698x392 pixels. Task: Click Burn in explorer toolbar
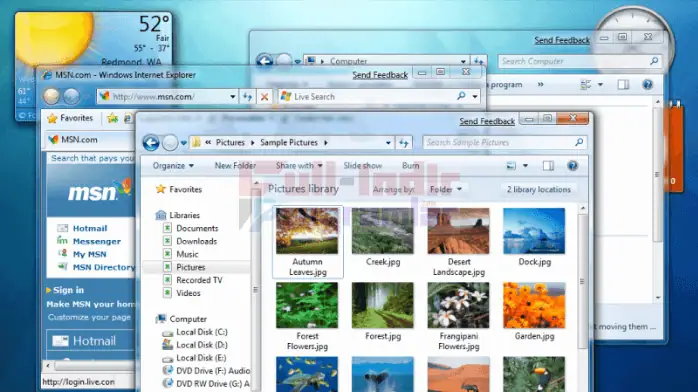(410, 166)
